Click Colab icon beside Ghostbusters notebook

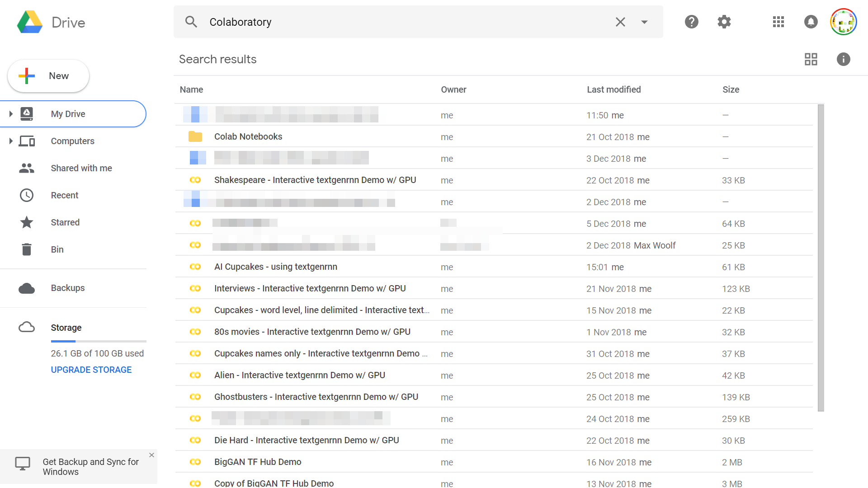(195, 397)
